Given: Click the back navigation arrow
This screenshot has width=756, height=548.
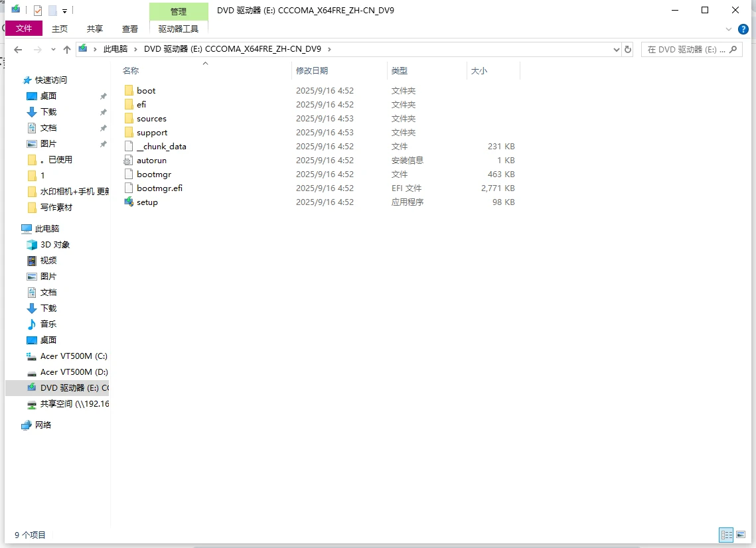Looking at the screenshot, I should pyautogui.click(x=18, y=49).
